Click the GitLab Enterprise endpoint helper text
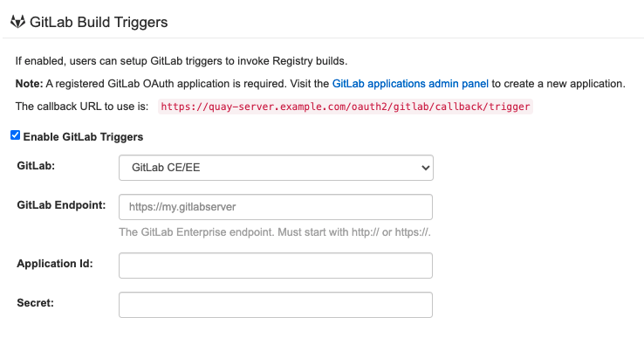Image resolution: width=644 pixels, height=352 pixels. tap(275, 232)
